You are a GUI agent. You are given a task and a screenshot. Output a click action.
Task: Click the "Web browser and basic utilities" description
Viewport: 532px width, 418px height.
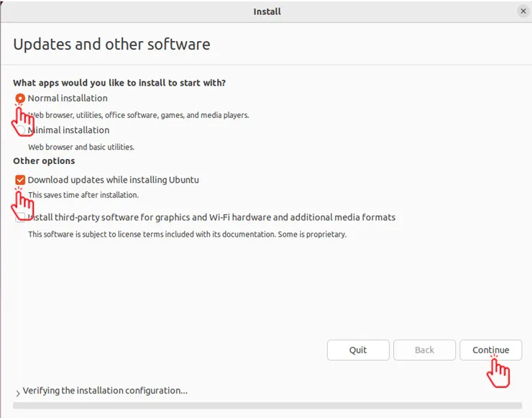pos(81,147)
